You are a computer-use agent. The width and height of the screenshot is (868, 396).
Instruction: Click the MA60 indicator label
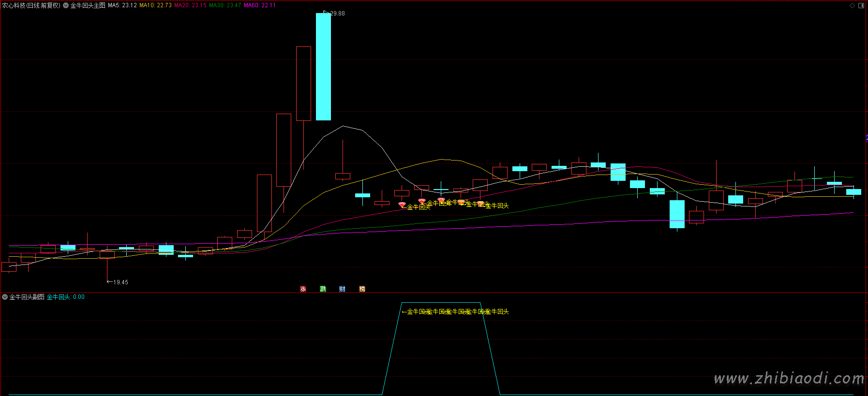pos(260,5)
